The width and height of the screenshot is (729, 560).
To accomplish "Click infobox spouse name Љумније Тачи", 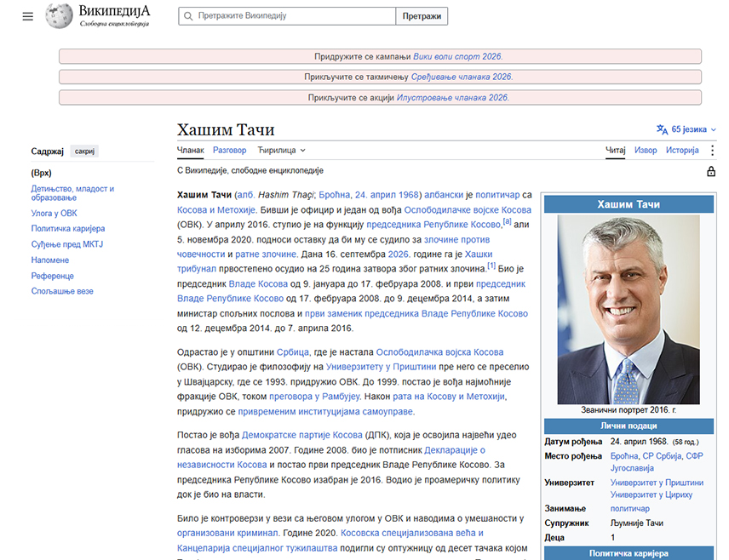I will 637,523.
